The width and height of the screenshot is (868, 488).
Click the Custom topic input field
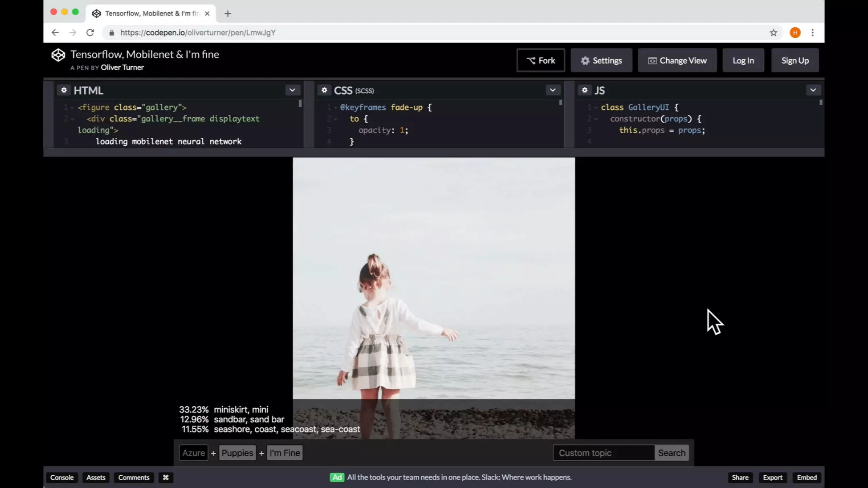pos(603,453)
